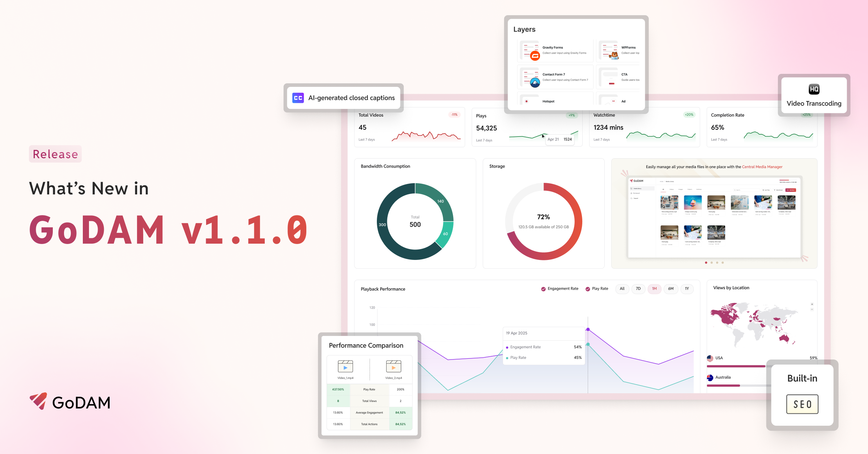Viewport: 868px width, 454px height.
Task: Click the large GoDAM logo at bottom left
Action: (x=70, y=402)
